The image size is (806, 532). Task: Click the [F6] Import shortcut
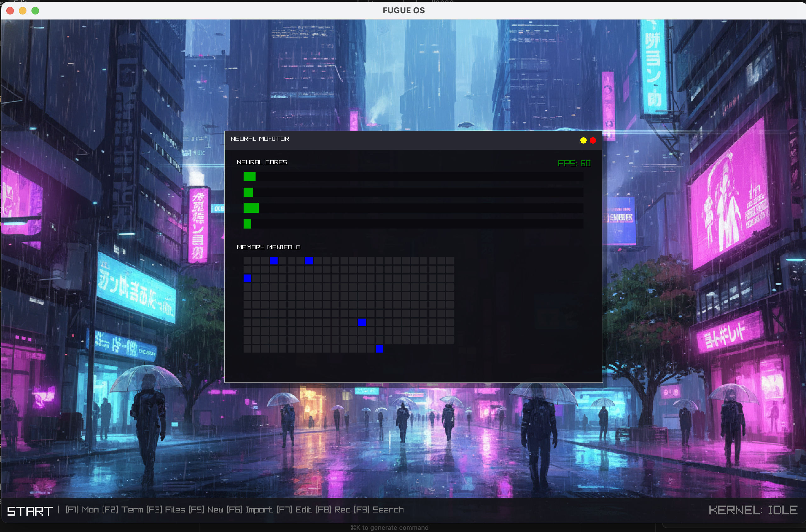coord(250,510)
